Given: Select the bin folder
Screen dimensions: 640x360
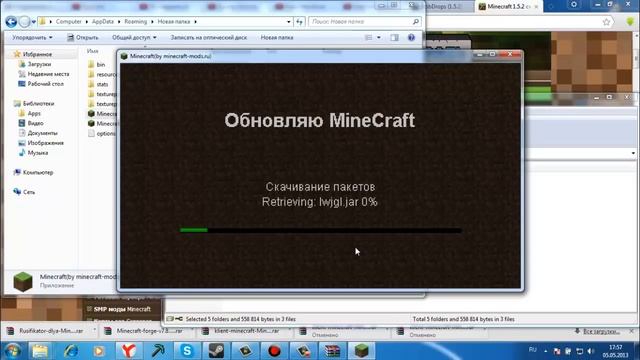Looking at the screenshot, I should coord(101,64).
